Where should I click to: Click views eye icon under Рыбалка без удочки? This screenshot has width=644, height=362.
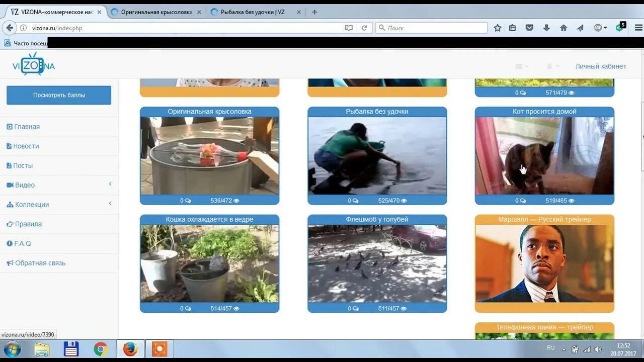coord(404,201)
